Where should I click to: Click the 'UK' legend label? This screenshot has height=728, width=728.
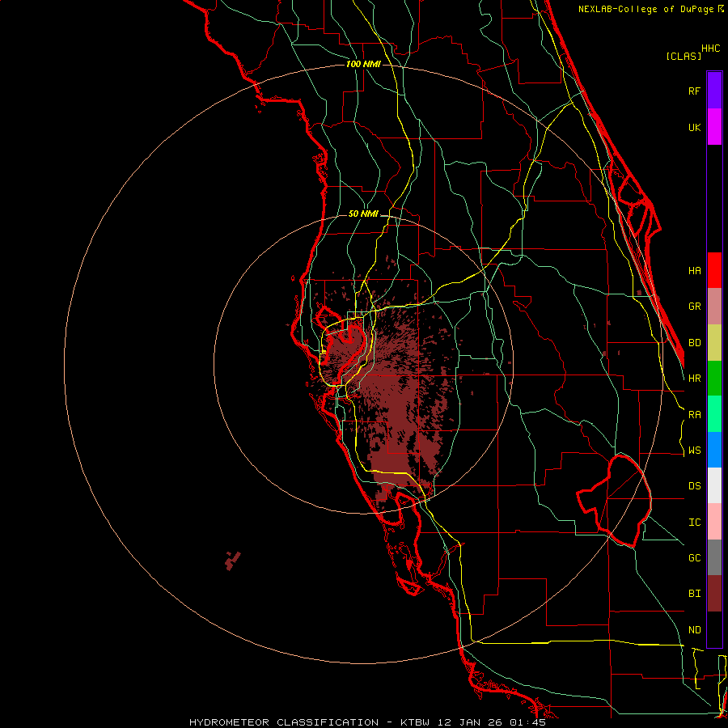(694, 127)
